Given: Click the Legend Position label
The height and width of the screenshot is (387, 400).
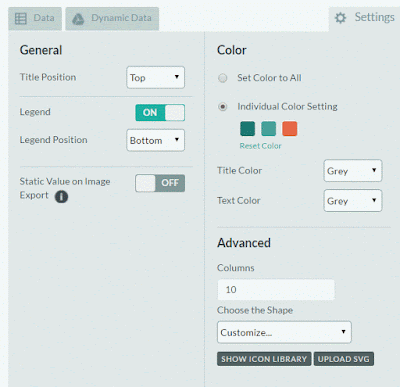Looking at the screenshot, I should 53,140.
